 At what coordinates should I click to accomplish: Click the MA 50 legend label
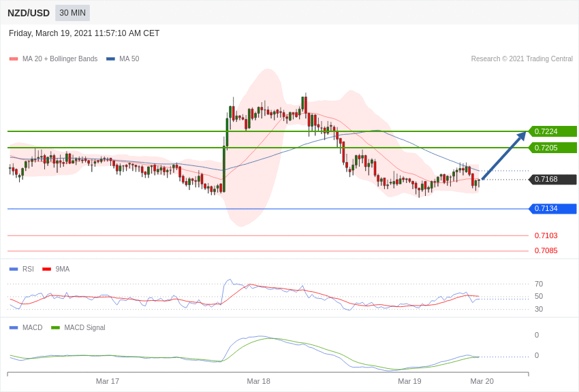click(x=129, y=59)
